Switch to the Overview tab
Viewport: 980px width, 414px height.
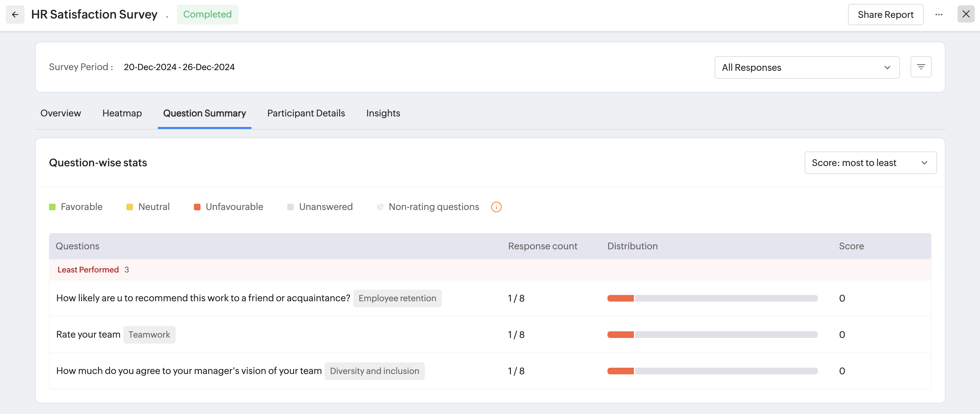click(x=61, y=113)
